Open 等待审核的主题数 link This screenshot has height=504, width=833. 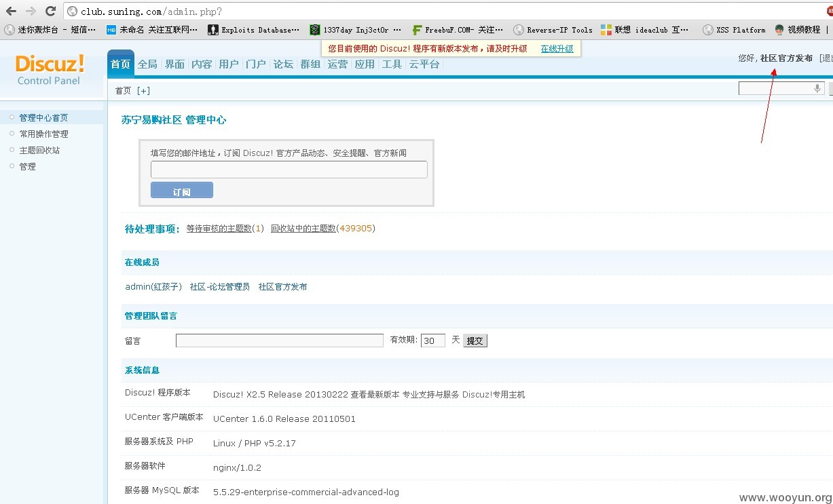(219, 229)
